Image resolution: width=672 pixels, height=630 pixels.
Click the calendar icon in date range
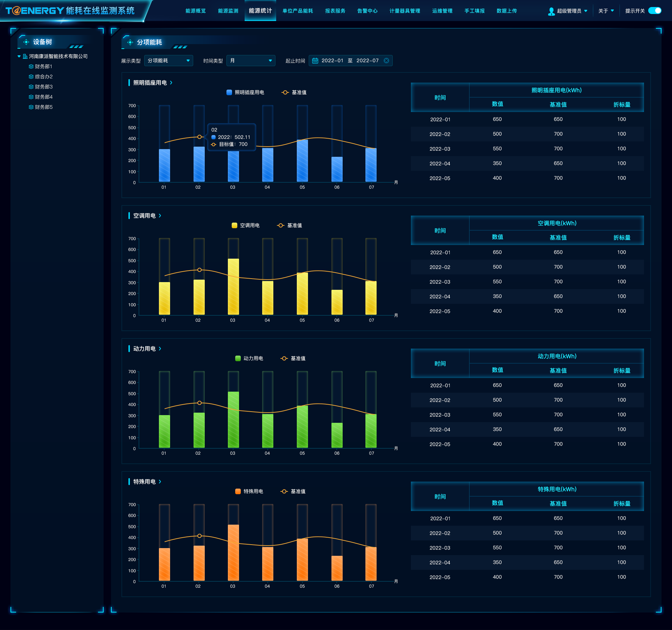click(315, 61)
